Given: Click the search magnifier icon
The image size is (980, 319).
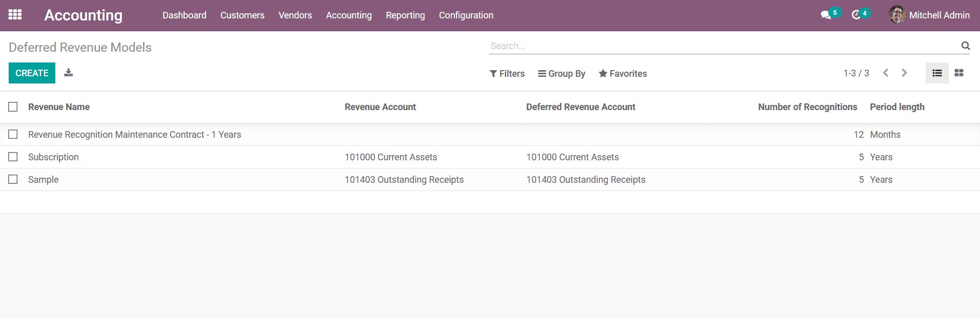Looking at the screenshot, I should click(x=966, y=46).
